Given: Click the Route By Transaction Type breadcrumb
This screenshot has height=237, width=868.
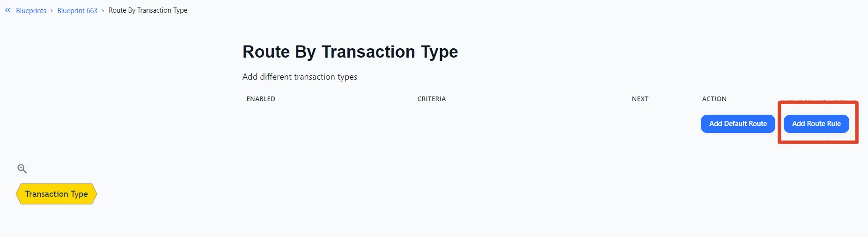Looking at the screenshot, I should coord(148,10).
